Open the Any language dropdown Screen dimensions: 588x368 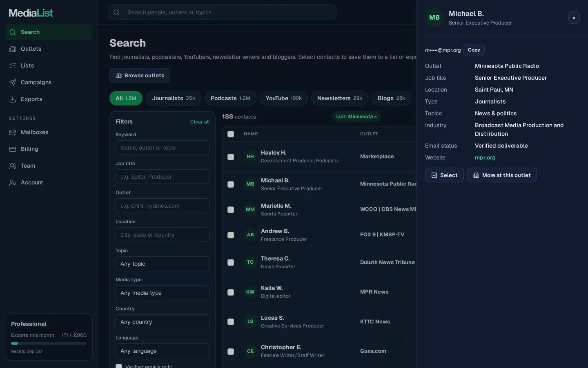(163, 351)
